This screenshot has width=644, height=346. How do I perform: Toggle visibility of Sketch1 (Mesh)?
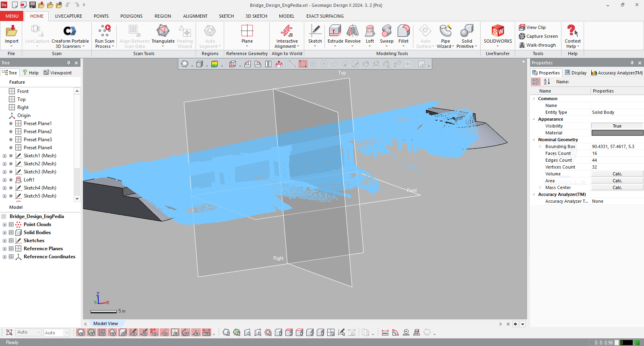(11, 156)
